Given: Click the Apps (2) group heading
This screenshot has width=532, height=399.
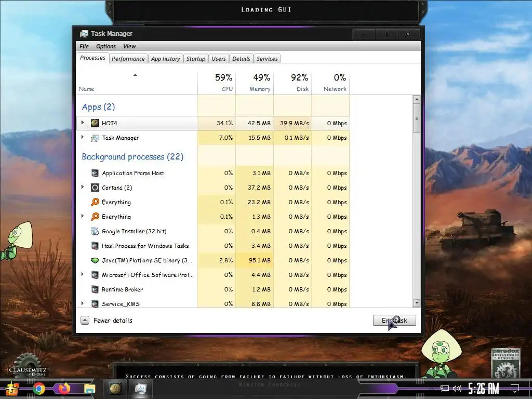Looking at the screenshot, I should [x=98, y=107].
